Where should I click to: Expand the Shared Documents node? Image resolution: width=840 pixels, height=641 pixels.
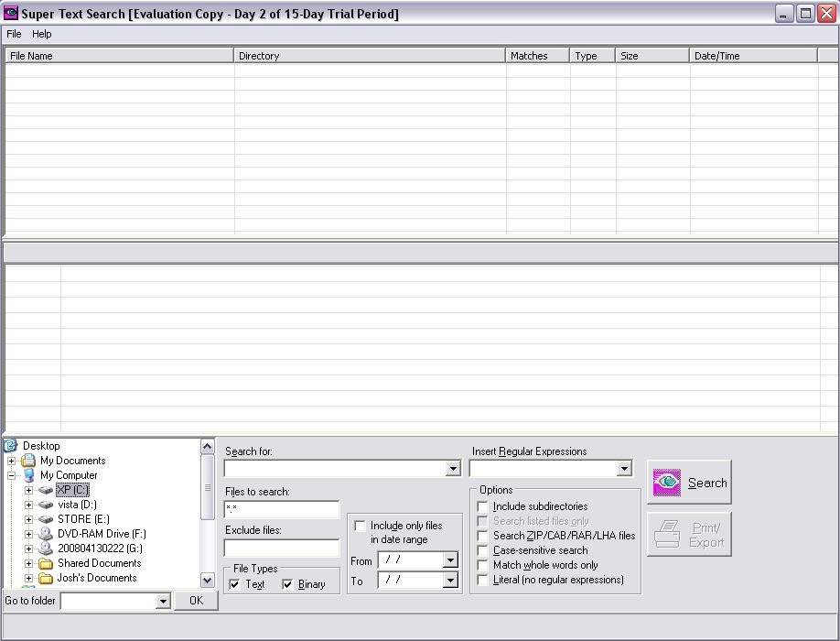(29, 563)
